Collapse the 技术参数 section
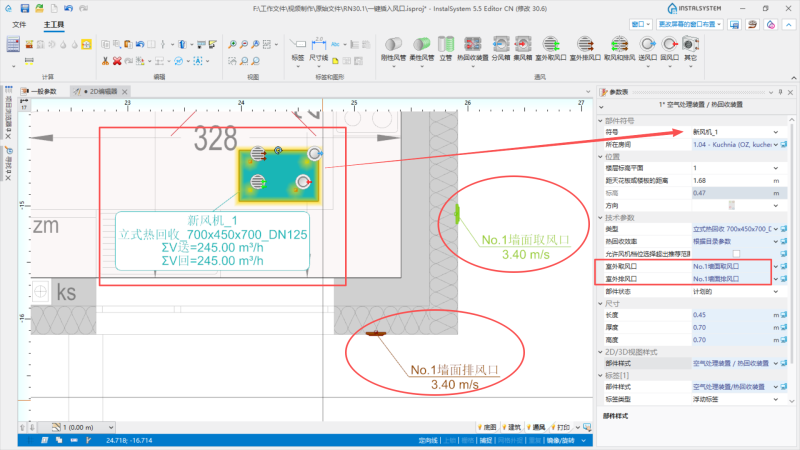 click(601, 218)
